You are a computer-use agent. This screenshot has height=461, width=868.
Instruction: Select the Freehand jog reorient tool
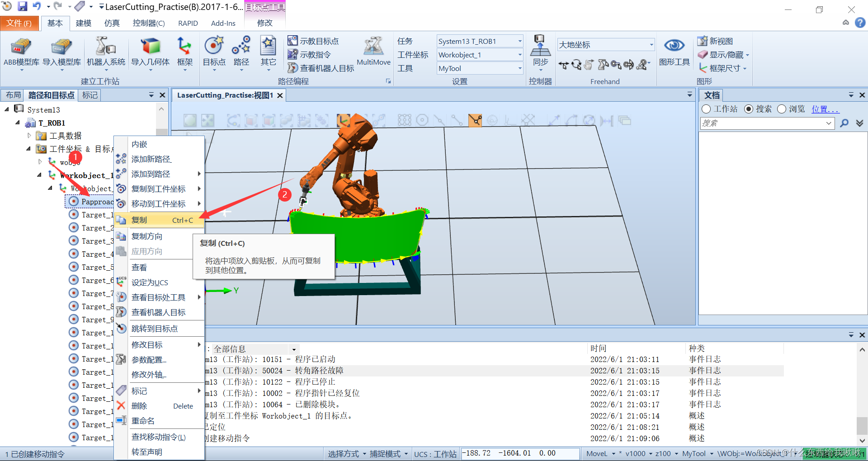click(629, 65)
